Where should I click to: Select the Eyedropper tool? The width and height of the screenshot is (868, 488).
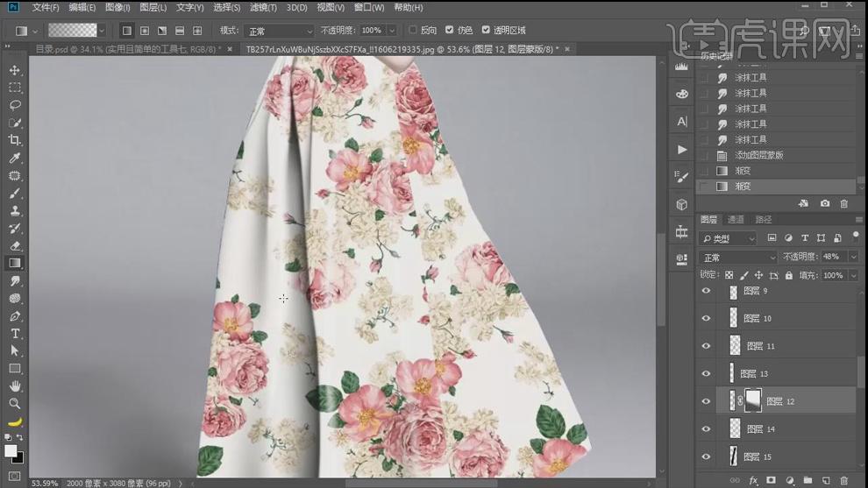15,158
